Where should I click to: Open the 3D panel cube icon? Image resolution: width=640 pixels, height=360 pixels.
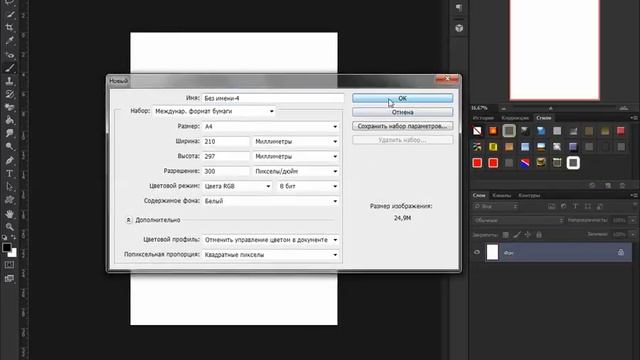coord(459,28)
